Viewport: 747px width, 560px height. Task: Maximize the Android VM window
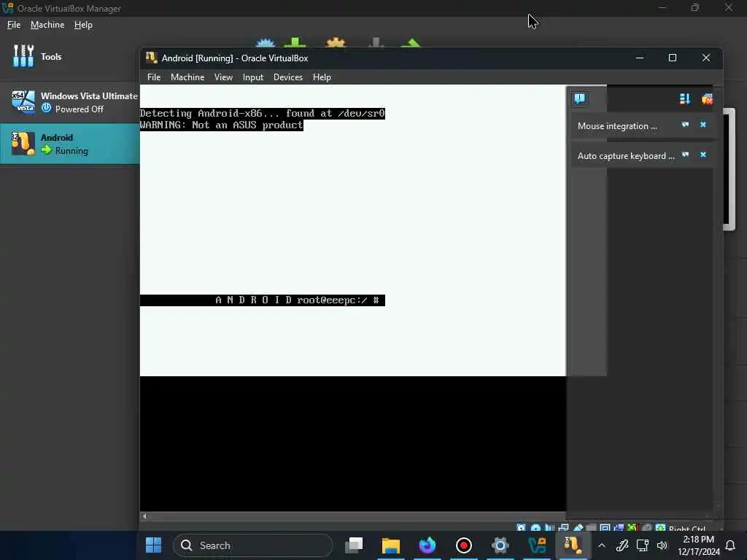click(x=672, y=58)
